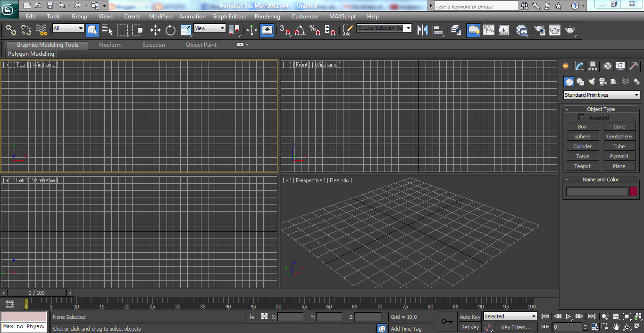Click the object color swatch
This screenshot has width=644, height=333.
(633, 191)
